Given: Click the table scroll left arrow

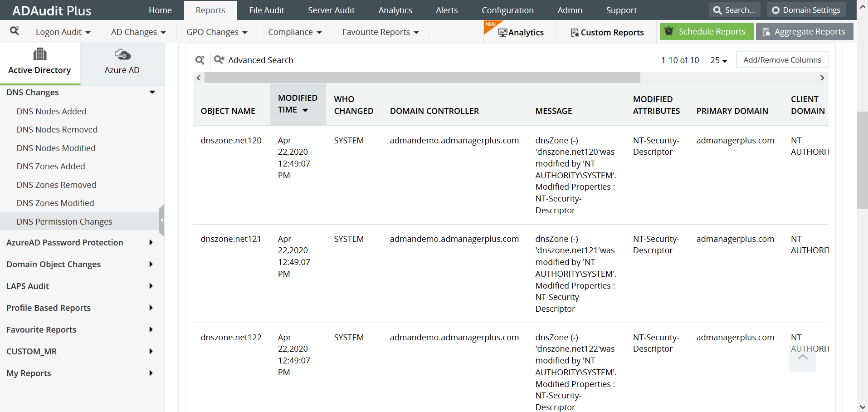Looking at the screenshot, I should 199,78.
